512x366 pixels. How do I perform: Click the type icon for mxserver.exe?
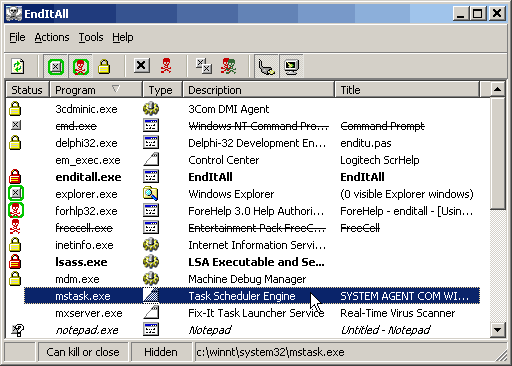point(151,313)
